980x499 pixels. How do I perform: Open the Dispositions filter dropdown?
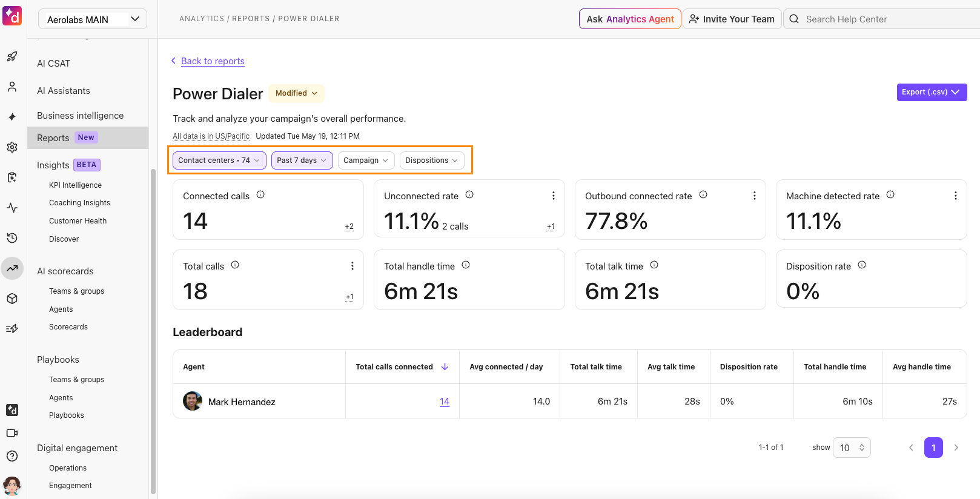tap(432, 160)
